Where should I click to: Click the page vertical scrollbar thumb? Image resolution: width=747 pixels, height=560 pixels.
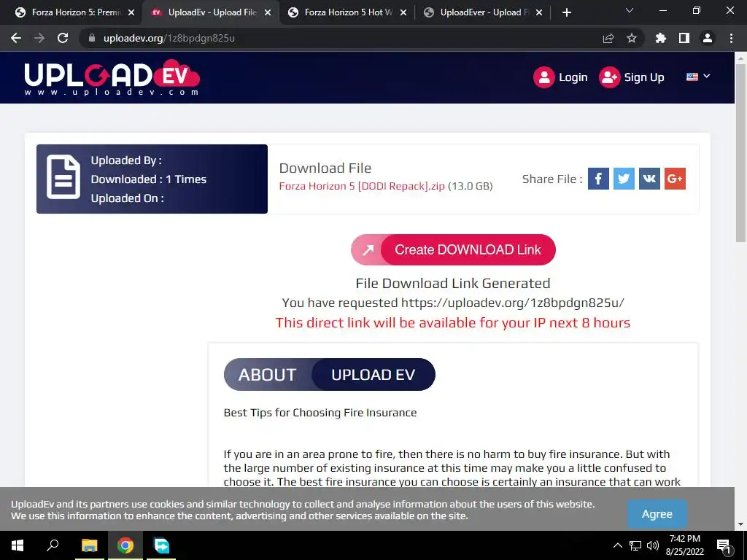[x=740, y=153]
